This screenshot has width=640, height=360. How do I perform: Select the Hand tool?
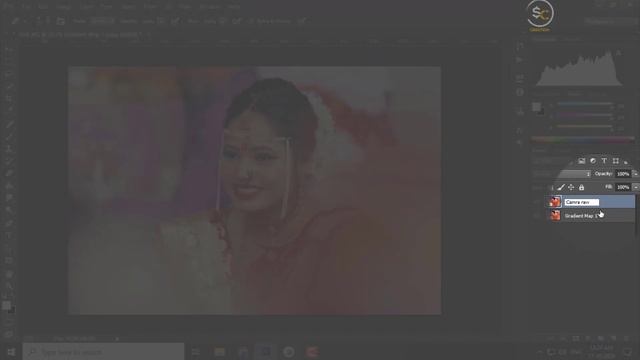click(9, 273)
